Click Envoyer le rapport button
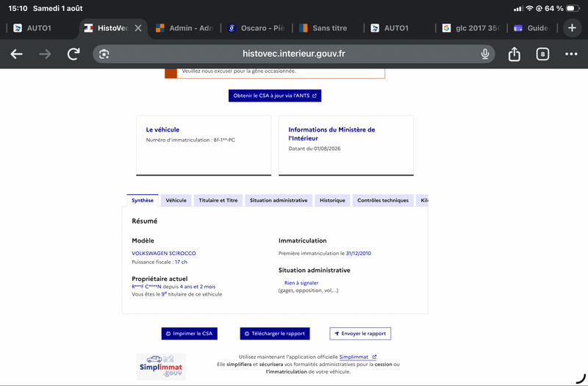The width and height of the screenshot is (588, 386). [360, 334]
